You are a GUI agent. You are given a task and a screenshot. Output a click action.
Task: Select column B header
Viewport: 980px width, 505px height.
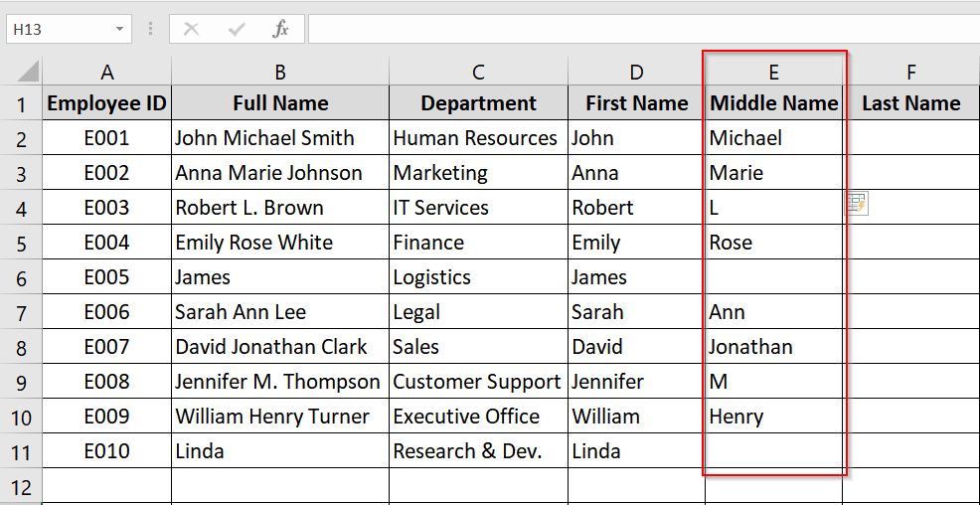point(280,72)
